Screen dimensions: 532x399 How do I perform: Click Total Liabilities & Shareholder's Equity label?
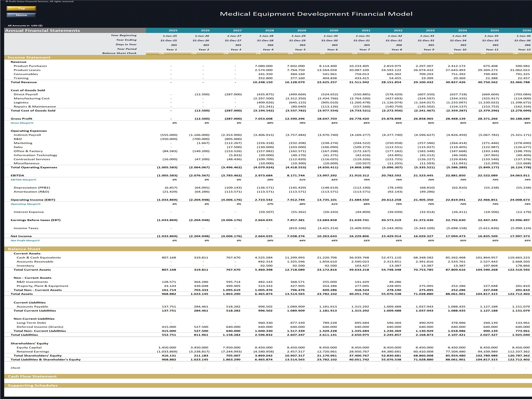(46, 360)
